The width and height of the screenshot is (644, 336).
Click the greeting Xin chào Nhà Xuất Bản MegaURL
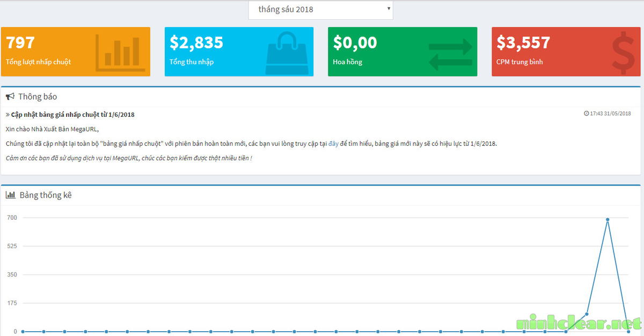(52, 129)
